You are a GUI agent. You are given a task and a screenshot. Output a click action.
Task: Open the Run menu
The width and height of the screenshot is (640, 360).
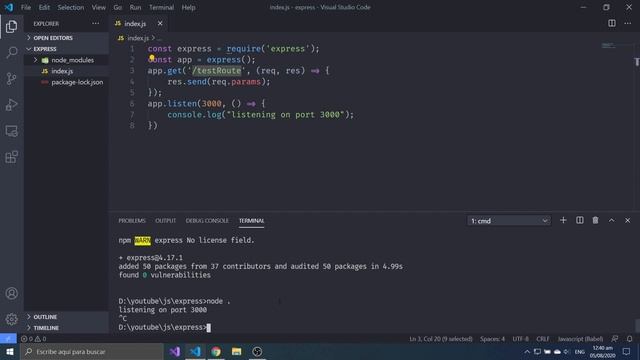point(135,7)
